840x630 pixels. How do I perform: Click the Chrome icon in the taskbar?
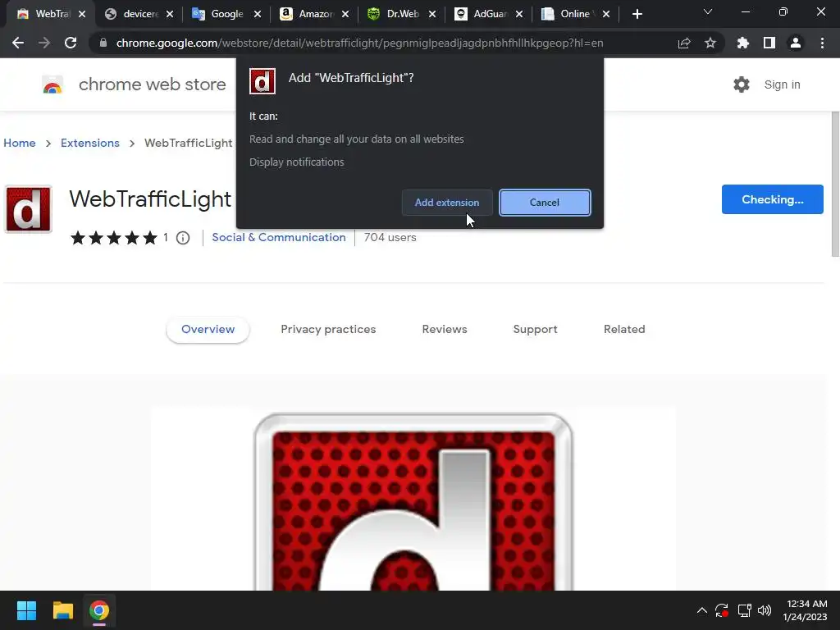coord(99,610)
